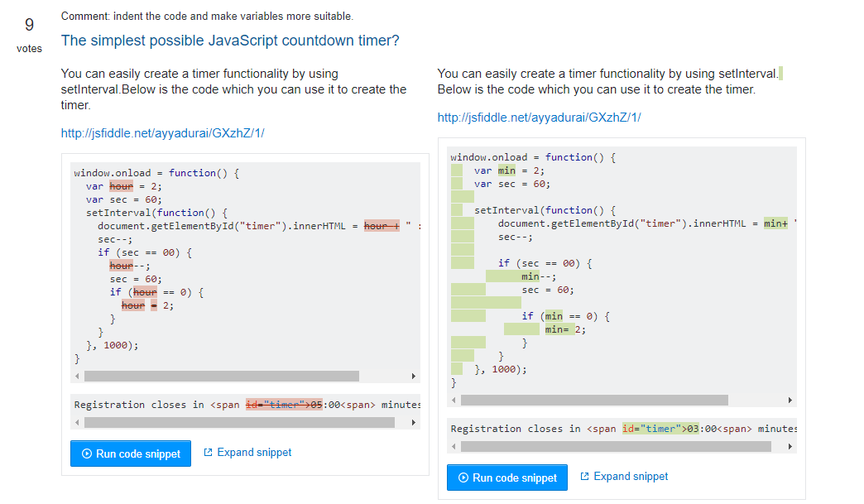864x504 pixels.
Task: Click left HTML block scroll-left arrow
Action: point(77,422)
